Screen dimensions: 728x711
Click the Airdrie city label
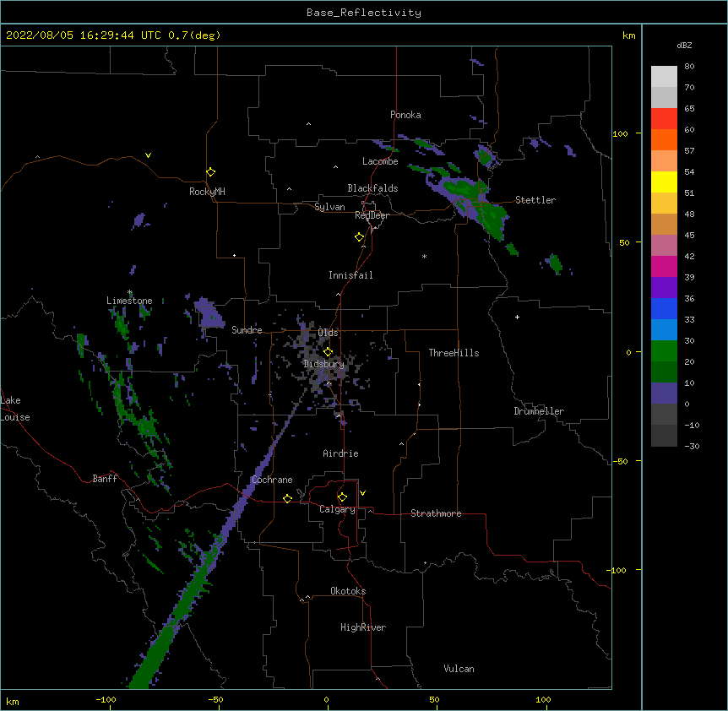[x=341, y=453]
